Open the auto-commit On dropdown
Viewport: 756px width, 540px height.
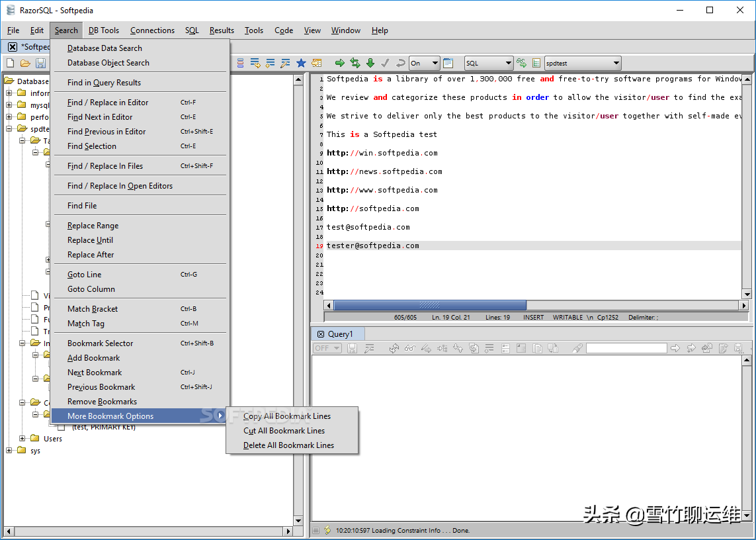click(x=424, y=63)
